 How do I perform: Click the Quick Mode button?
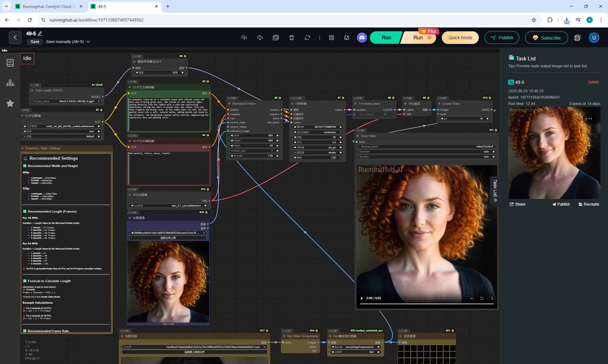tap(460, 38)
